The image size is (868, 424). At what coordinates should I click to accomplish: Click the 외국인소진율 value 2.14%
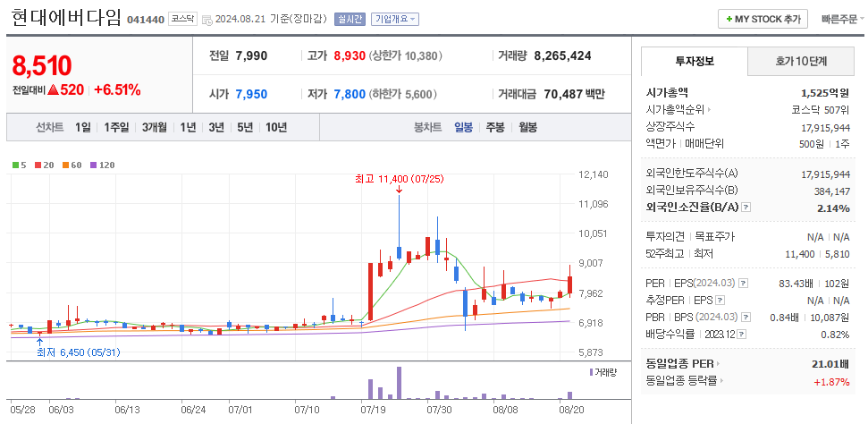(x=834, y=208)
